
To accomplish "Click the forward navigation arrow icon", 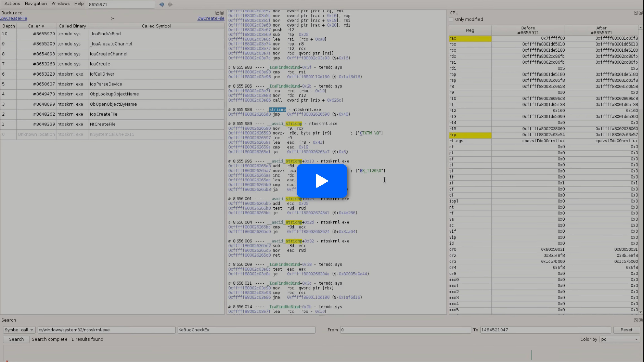I will 170,4.
